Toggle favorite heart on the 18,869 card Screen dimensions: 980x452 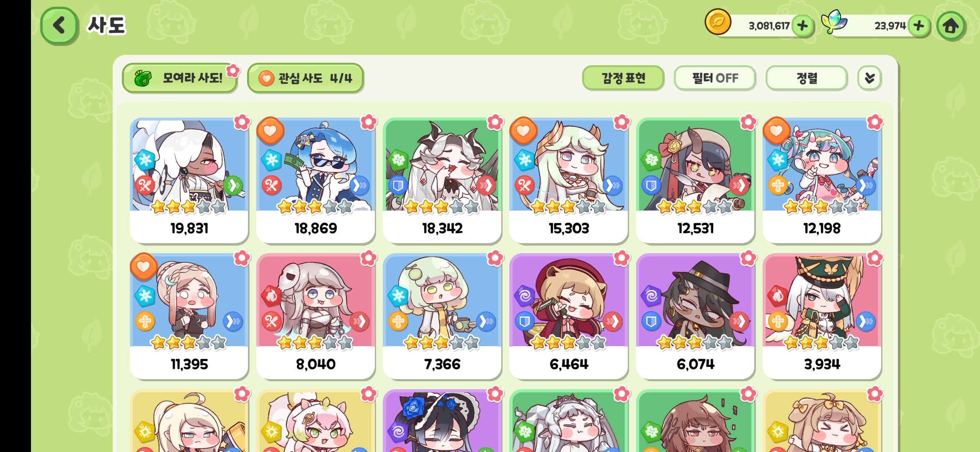(x=270, y=131)
